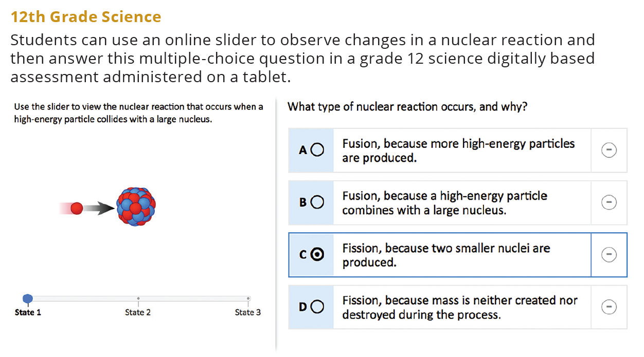Click the red high-energy particle
The width and height of the screenshot is (644, 357).
click(77, 208)
